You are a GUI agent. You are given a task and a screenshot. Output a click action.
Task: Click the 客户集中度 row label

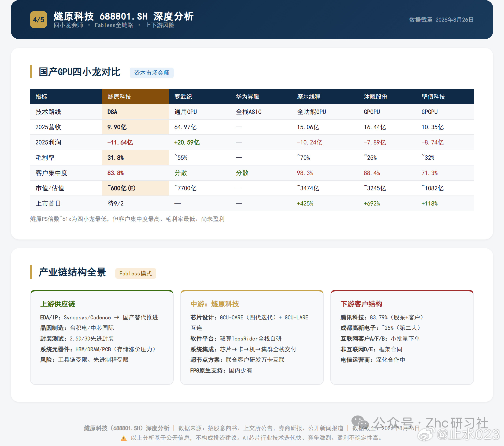click(51, 173)
